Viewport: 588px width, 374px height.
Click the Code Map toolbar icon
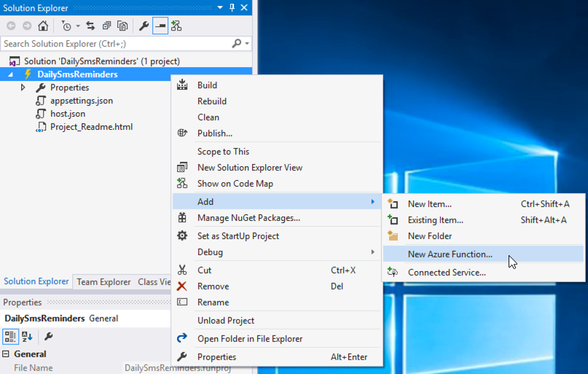(x=176, y=26)
